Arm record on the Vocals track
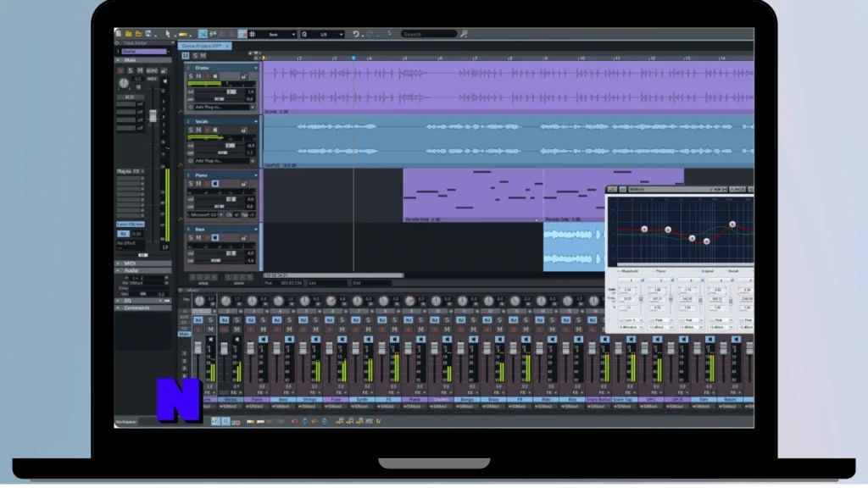Viewport: 868px width, 488px height. pos(208,130)
